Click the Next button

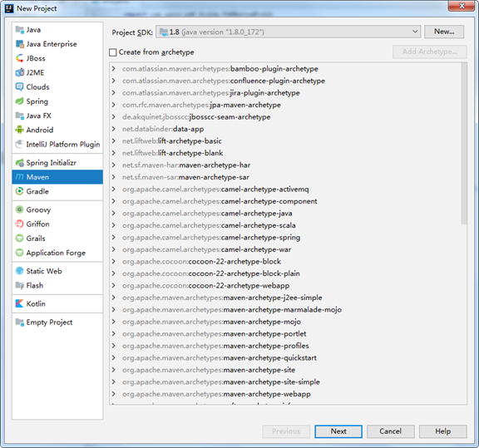point(338,431)
